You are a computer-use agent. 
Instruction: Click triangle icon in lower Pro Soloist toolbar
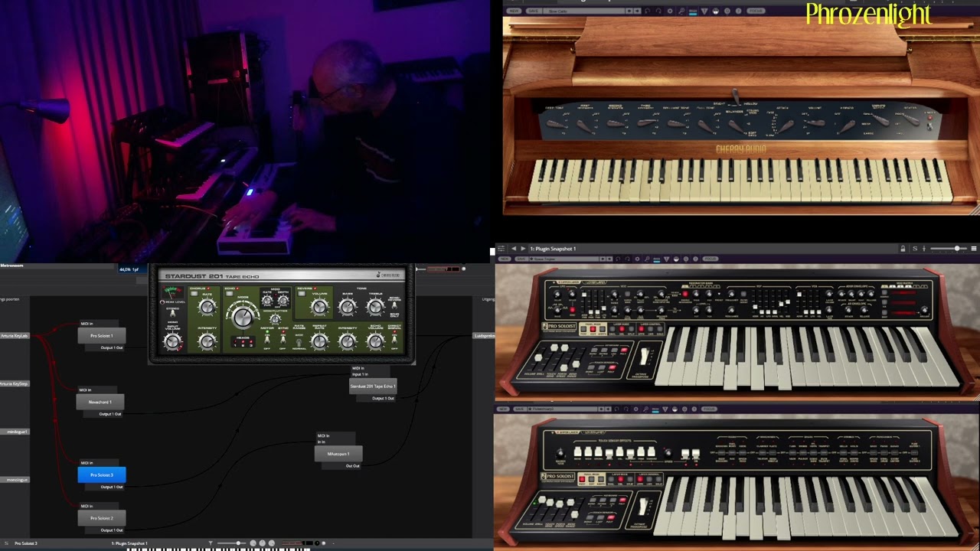[x=667, y=409]
